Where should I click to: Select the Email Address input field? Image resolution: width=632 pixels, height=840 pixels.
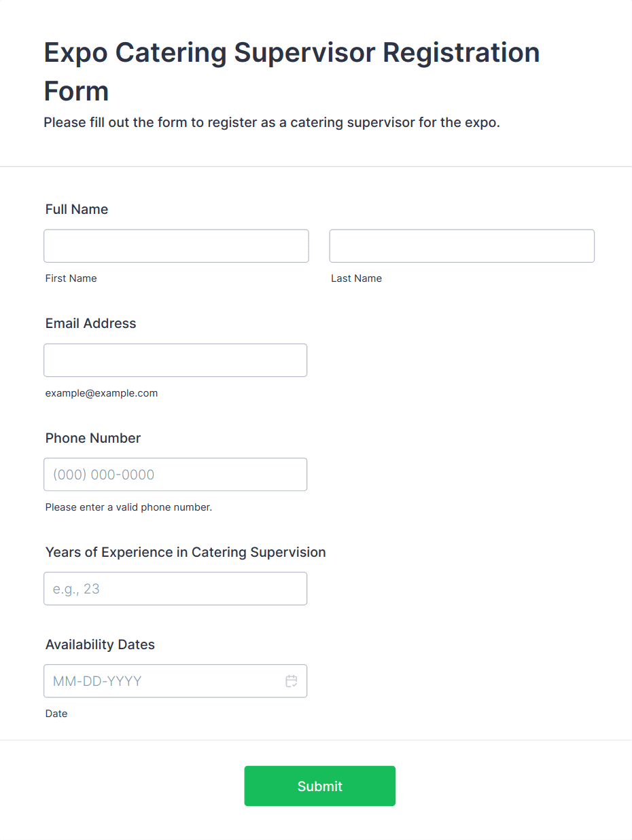tap(175, 360)
